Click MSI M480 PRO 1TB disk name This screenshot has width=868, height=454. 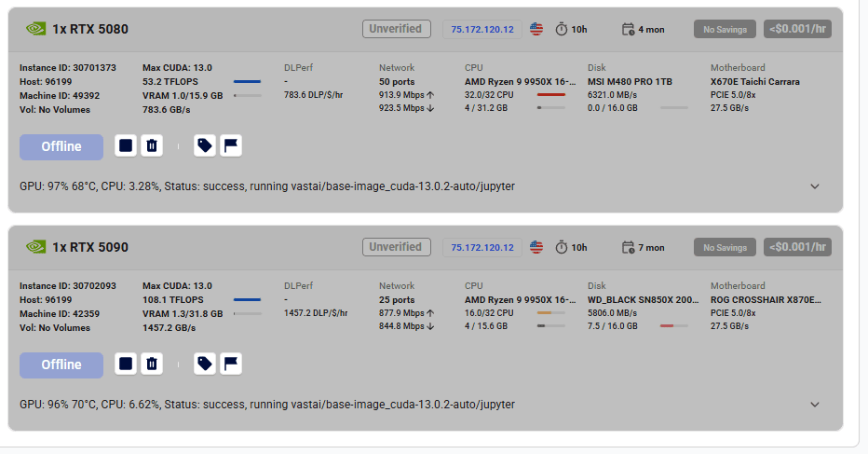(630, 81)
